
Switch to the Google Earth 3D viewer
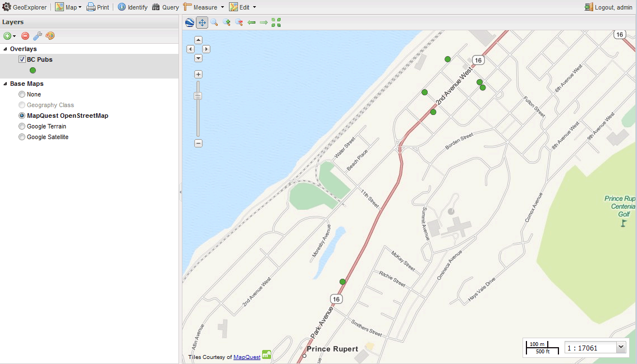(x=190, y=22)
